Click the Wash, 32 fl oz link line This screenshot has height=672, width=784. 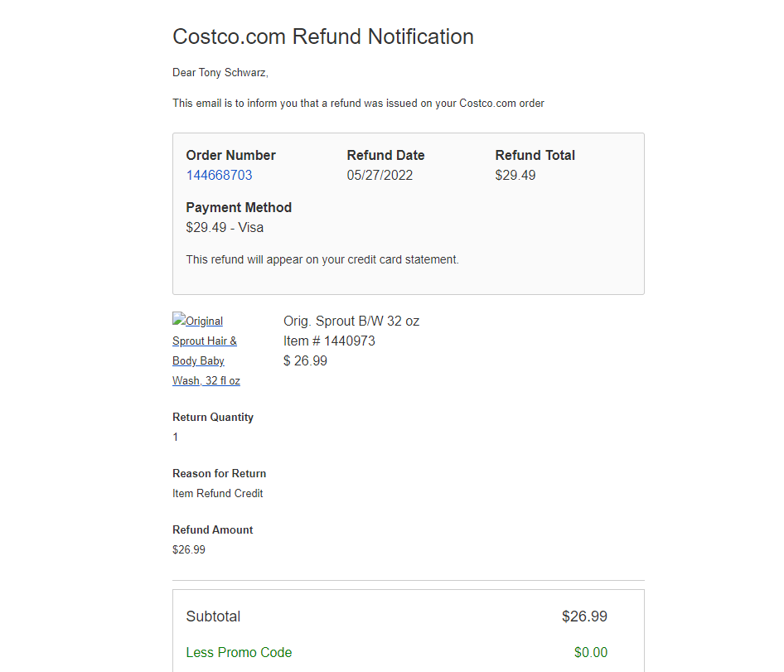pos(206,381)
